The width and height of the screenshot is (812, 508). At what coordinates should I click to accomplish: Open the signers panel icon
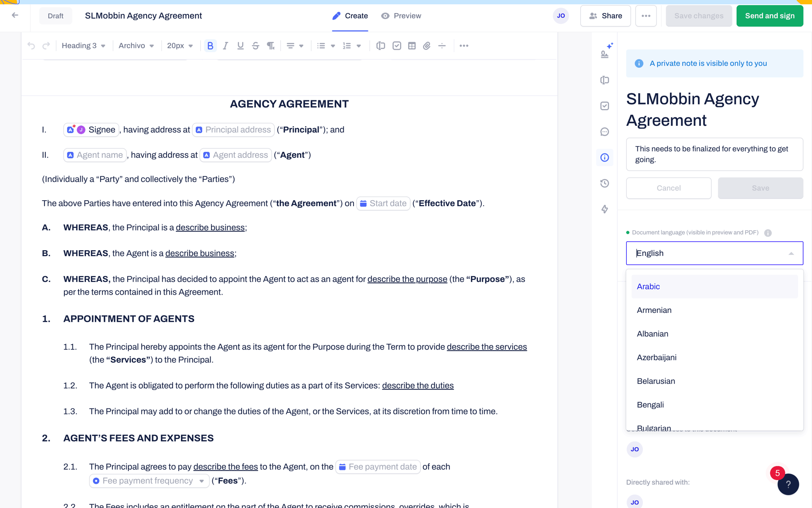[x=605, y=54]
